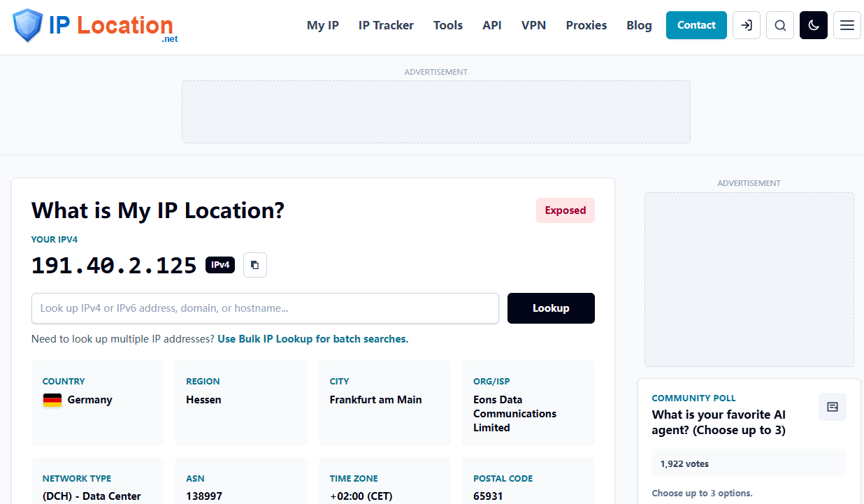864x504 pixels.
Task: Open the hamburger menu
Action: pyautogui.click(x=847, y=25)
